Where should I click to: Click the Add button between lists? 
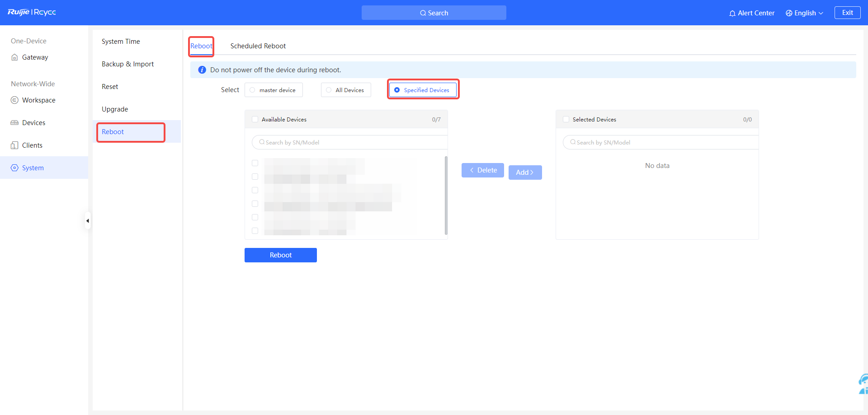(525, 173)
